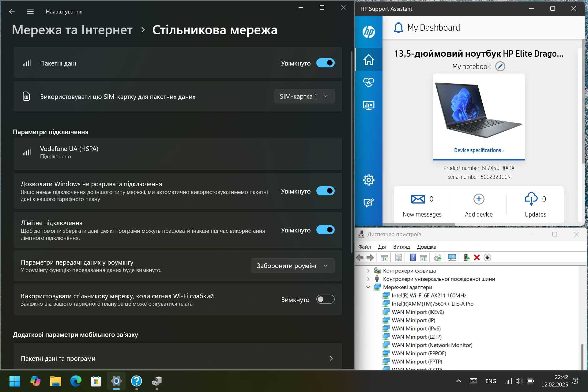Select WAN Miniport (PPPOE) entry
Image resolution: width=588 pixels, height=392 pixels.
click(419, 353)
